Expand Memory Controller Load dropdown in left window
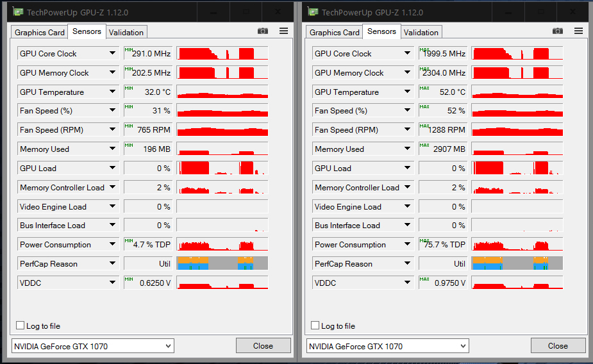Image resolution: width=593 pixels, height=364 pixels. point(112,187)
